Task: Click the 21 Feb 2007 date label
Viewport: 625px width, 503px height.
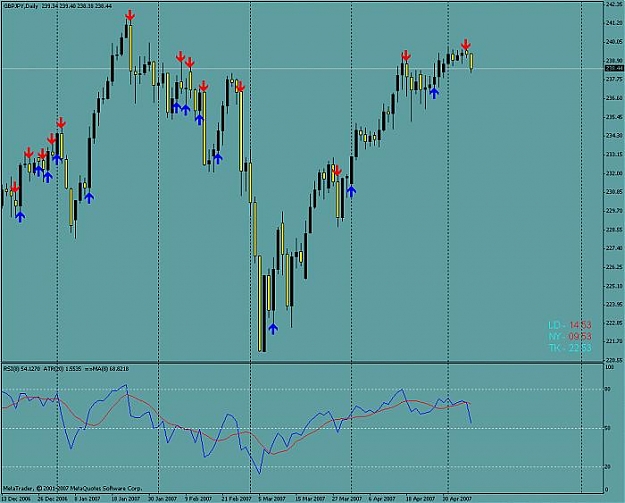Action: [x=237, y=499]
